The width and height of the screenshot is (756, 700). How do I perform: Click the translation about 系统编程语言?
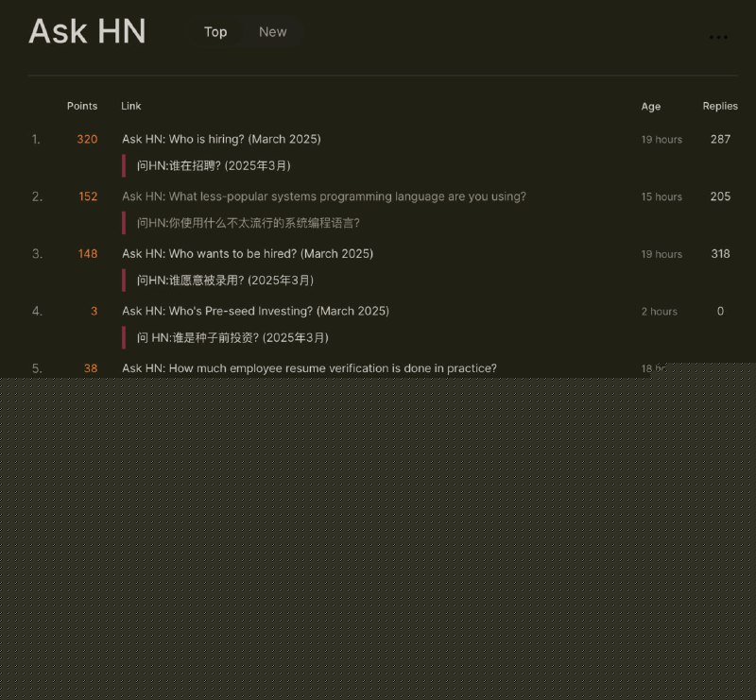[248, 223]
